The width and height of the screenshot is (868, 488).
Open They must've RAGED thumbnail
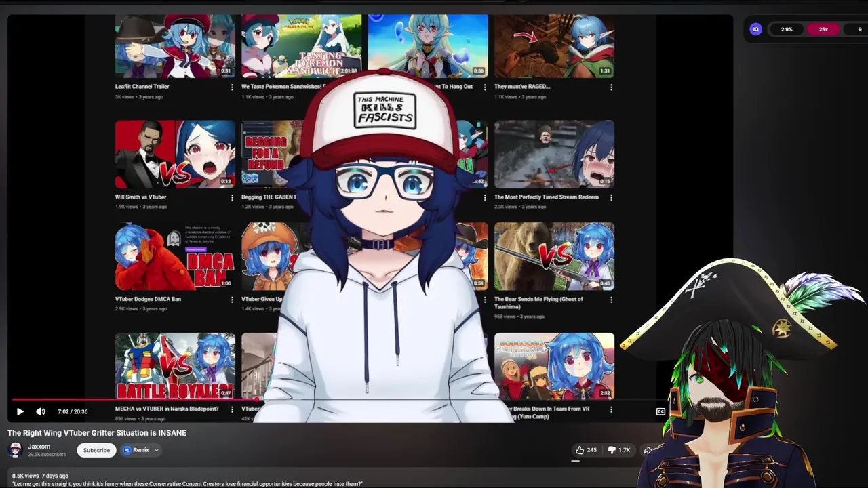(554, 45)
